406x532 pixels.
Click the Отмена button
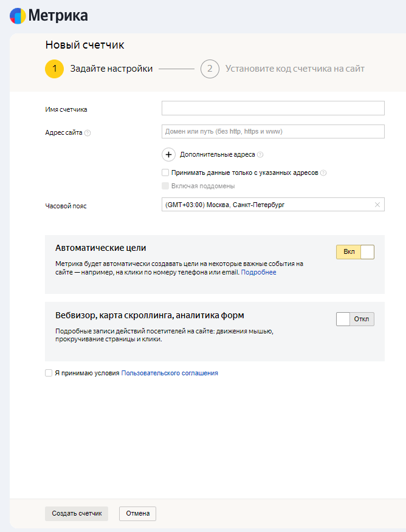(137, 514)
